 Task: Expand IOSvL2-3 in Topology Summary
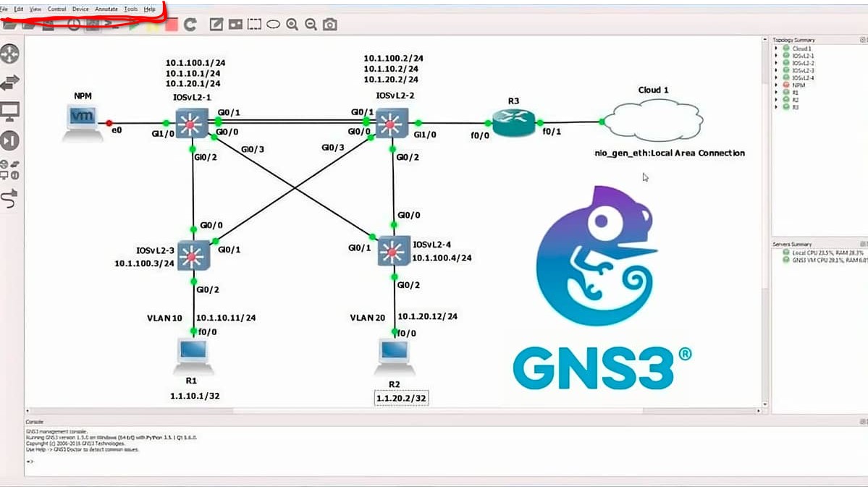[776, 70]
